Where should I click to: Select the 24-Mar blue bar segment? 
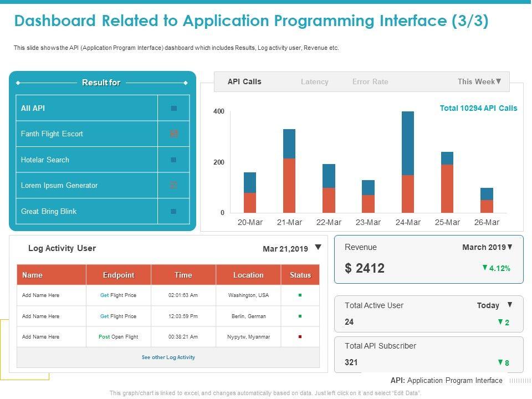(408, 143)
